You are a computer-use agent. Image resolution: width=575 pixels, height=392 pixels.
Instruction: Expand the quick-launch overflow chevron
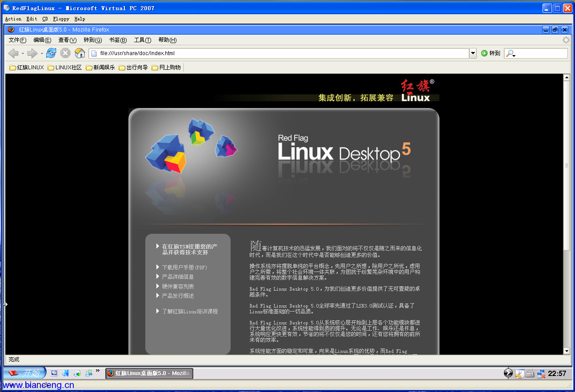click(x=97, y=371)
